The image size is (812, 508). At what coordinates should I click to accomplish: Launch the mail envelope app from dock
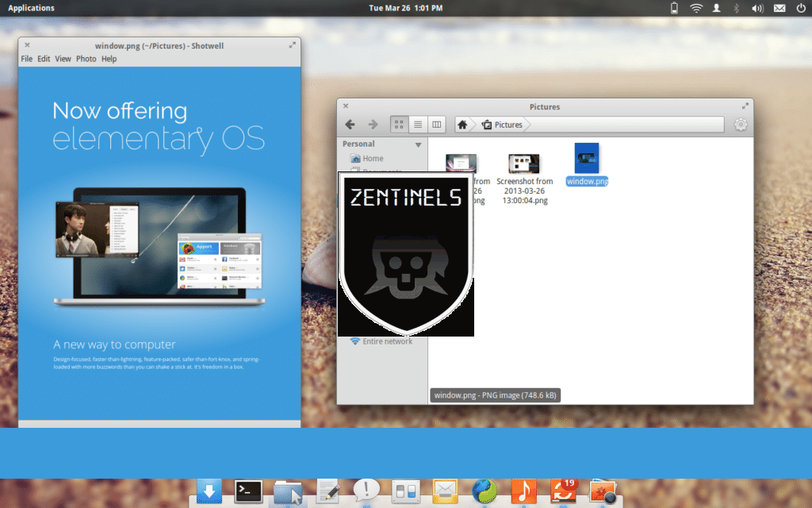(446, 491)
